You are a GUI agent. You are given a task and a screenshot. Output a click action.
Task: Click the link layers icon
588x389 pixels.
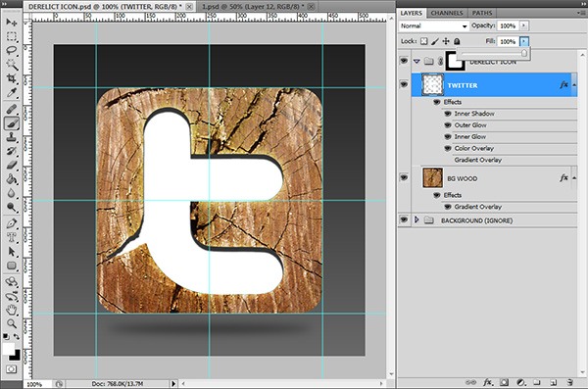(470, 382)
